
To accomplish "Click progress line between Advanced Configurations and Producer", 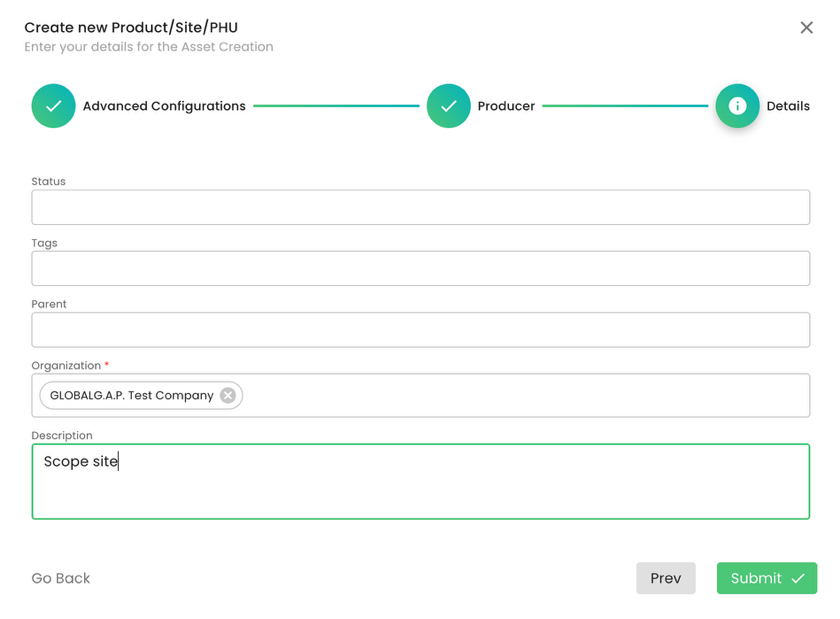I will coord(336,106).
